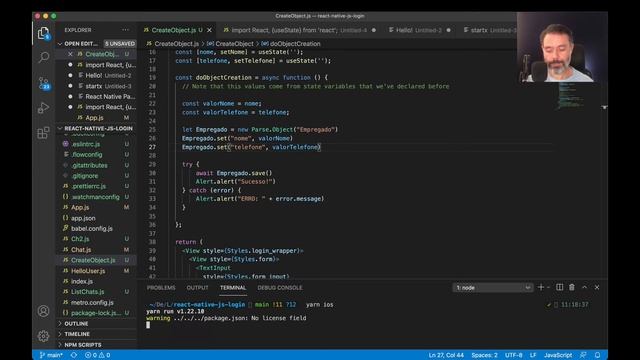Open the notifications bell in status bar

coord(598,355)
